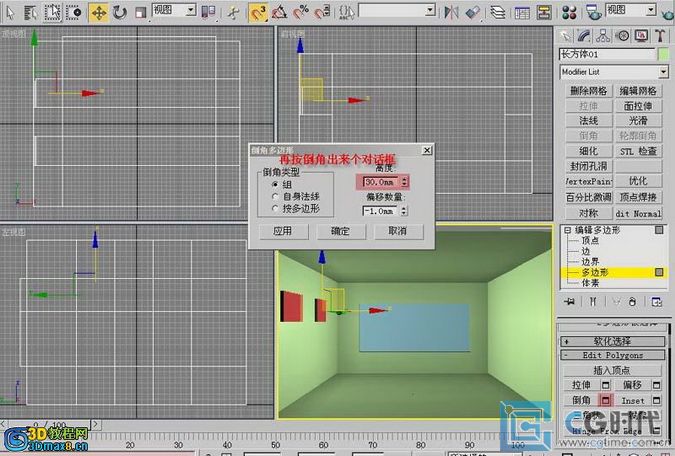
Task: Open the 倒角 settings box
Action: coord(605,400)
